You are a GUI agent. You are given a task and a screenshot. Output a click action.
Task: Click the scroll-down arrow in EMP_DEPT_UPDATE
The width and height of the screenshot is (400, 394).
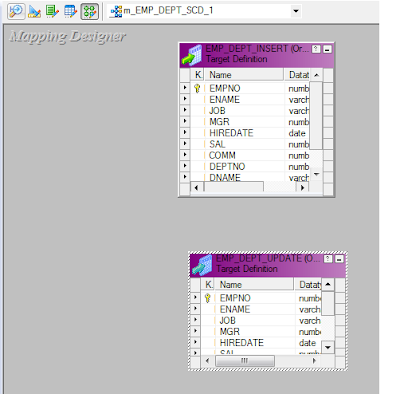tap(328, 347)
